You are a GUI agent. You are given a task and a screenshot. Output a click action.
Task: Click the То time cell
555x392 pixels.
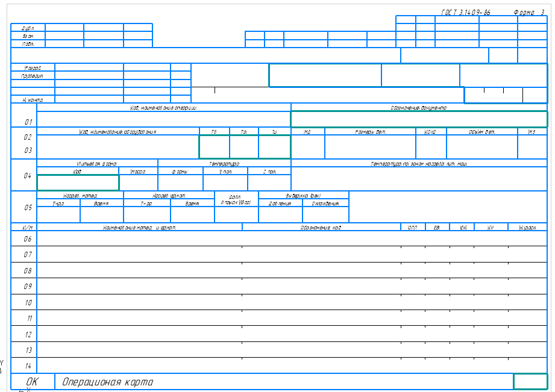(244, 147)
